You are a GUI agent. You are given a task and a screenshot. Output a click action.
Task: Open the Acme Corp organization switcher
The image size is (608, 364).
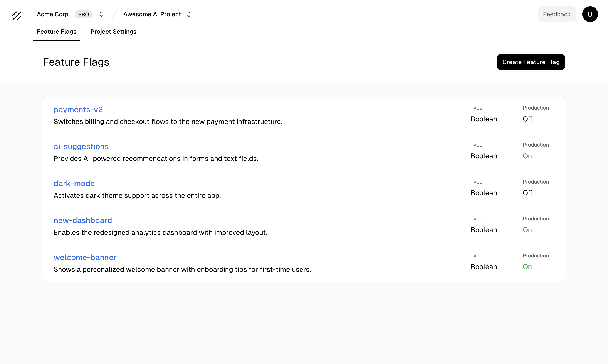click(52, 14)
